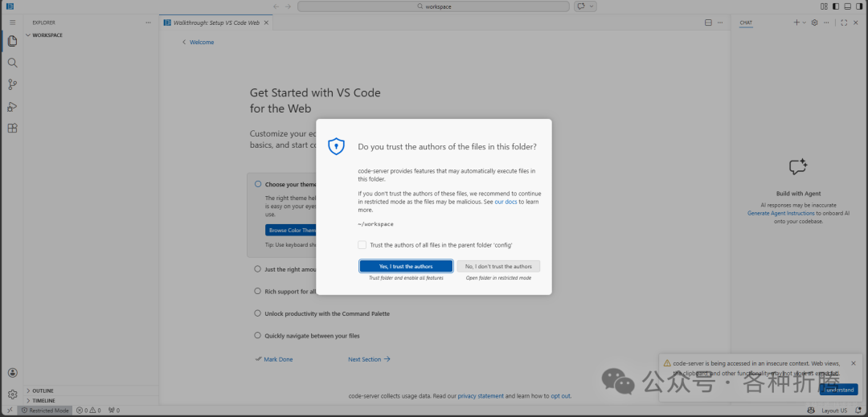Toggle the bottom panel layout icon
The image size is (868, 417).
[848, 6]
